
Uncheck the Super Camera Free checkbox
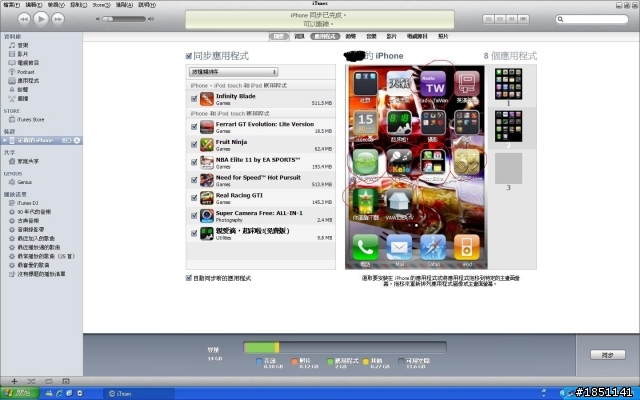click(x=194, y=216)
